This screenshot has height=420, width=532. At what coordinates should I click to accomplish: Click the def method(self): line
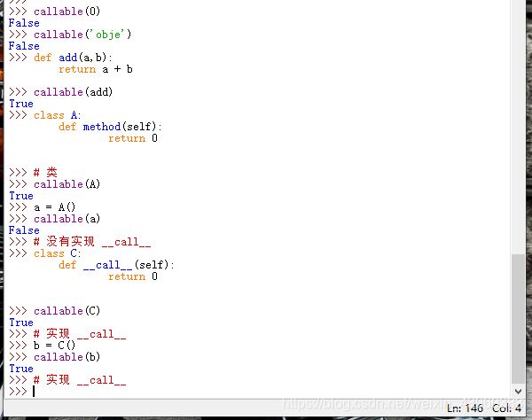coord(111,127)
